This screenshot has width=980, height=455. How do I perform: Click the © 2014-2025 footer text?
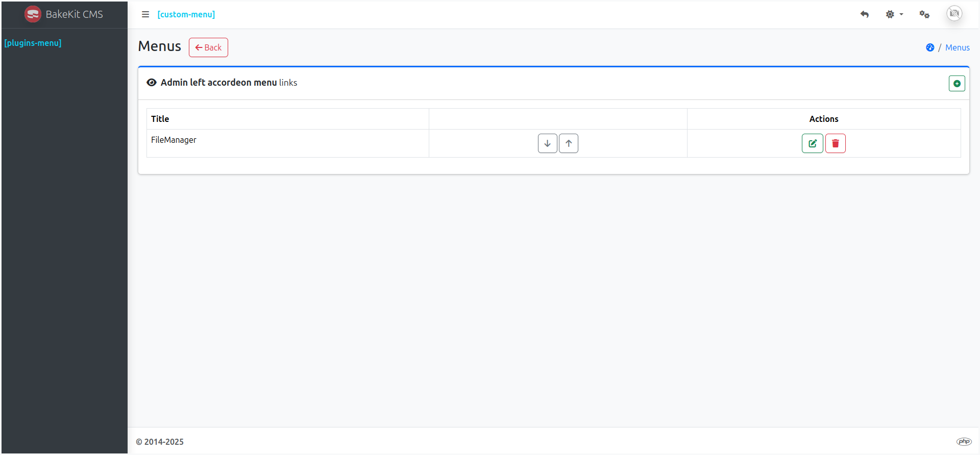click(x=160, y=442)
